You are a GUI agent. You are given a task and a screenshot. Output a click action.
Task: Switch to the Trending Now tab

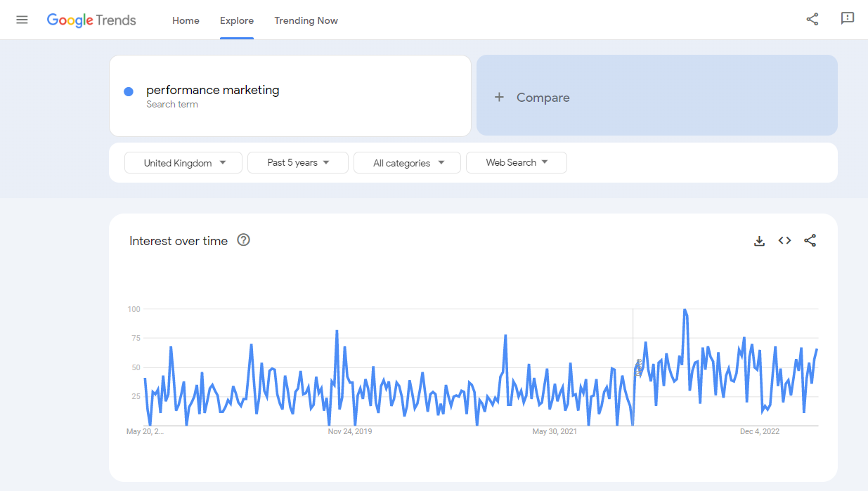(x=306, y=20)
